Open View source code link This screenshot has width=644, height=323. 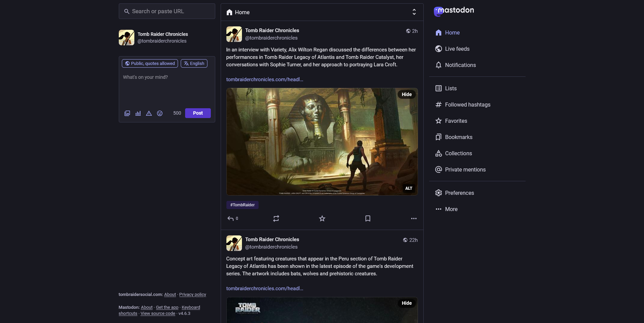point(158,314)
